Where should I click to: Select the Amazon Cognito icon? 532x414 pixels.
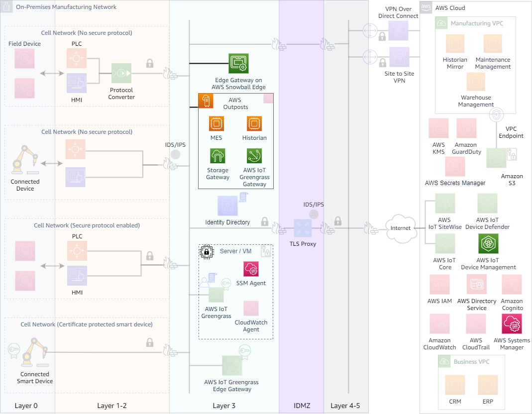coord(512,284)
